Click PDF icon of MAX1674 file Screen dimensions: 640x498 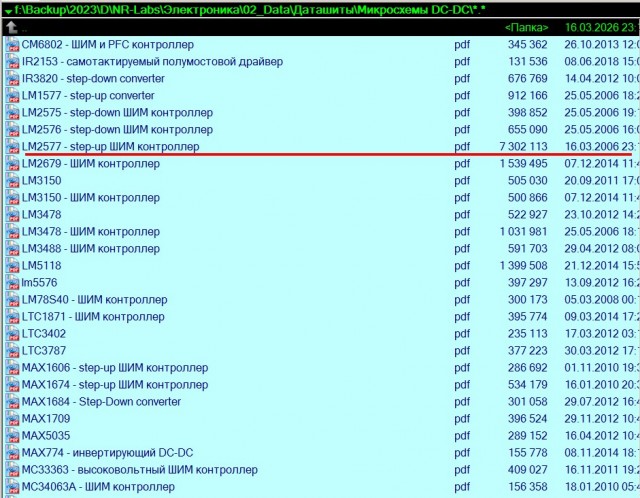(13, 385)
